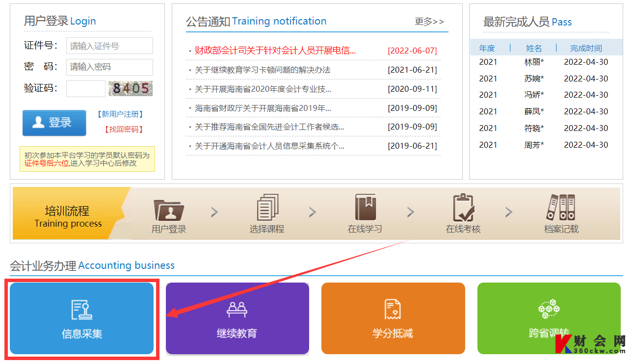Image resolution: width=632 pixels, height=364 pixels.
Task: Click the date [2020-09-11]
Action: pyautogui.click(x=412, y=89)
